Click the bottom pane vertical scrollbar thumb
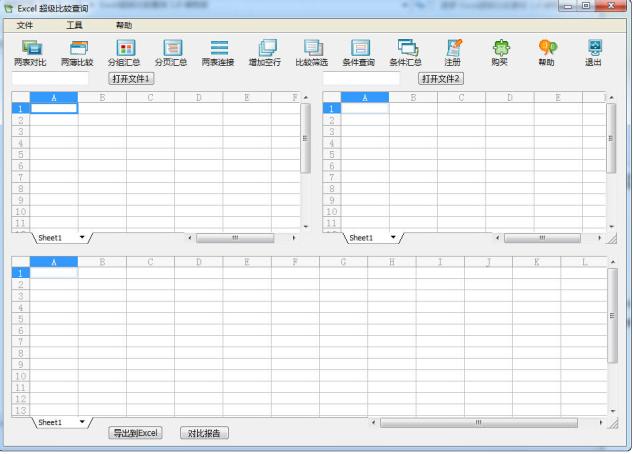Screen dimensions: 633x454 click(x=612, y=316)
